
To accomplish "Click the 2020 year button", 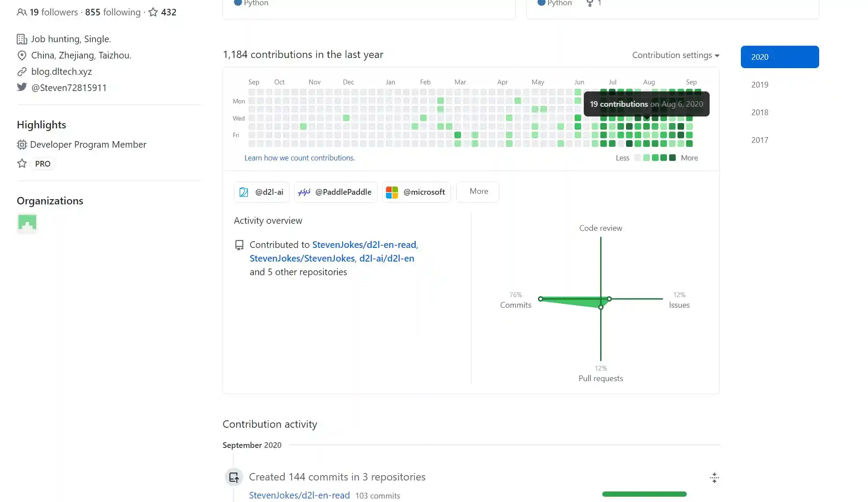I will [x=779, y=57].
